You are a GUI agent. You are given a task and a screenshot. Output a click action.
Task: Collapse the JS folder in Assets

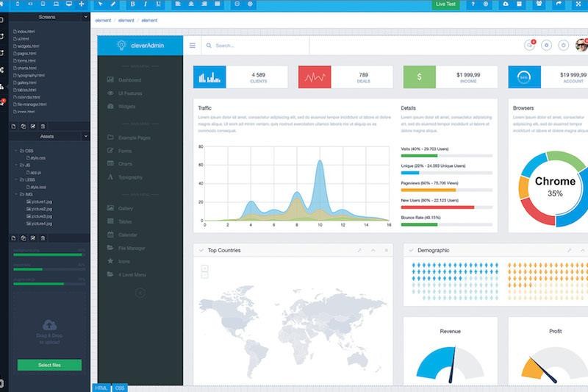[x=16, y=165]
